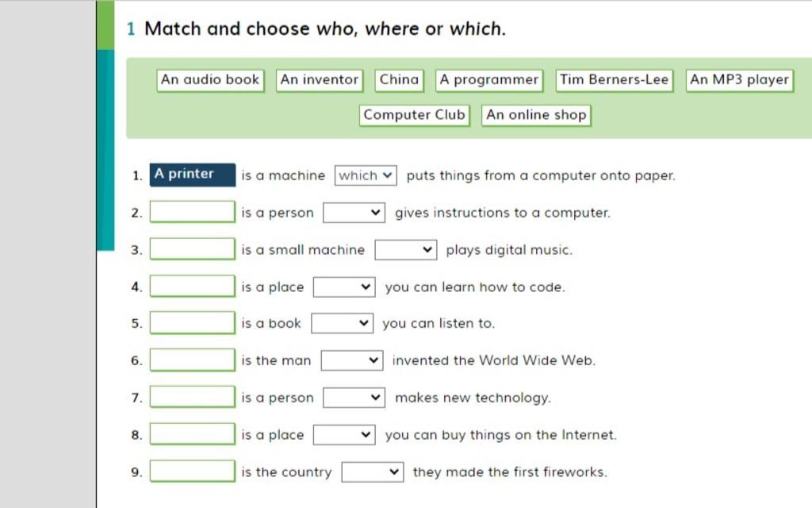The height and width of the screenshot is (508, 812).
Task: Click the 'An MP3 player' word tile
Action: 739,80
